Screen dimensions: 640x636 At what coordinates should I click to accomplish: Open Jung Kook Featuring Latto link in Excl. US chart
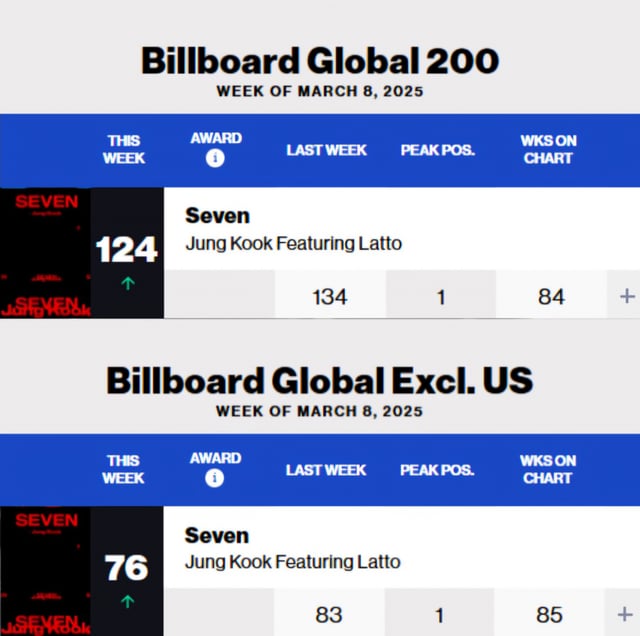(292, 562)
